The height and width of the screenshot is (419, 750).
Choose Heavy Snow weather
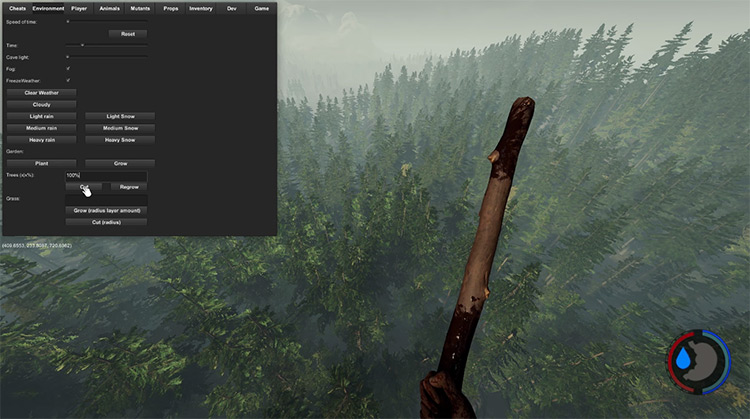pyautogui.click(x=120, y=140)
